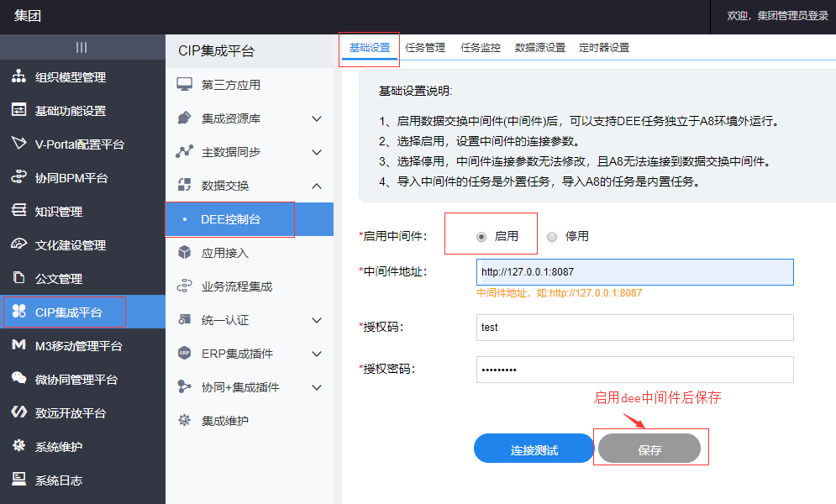Click the 连接测试 button

[x=534, y=448]
